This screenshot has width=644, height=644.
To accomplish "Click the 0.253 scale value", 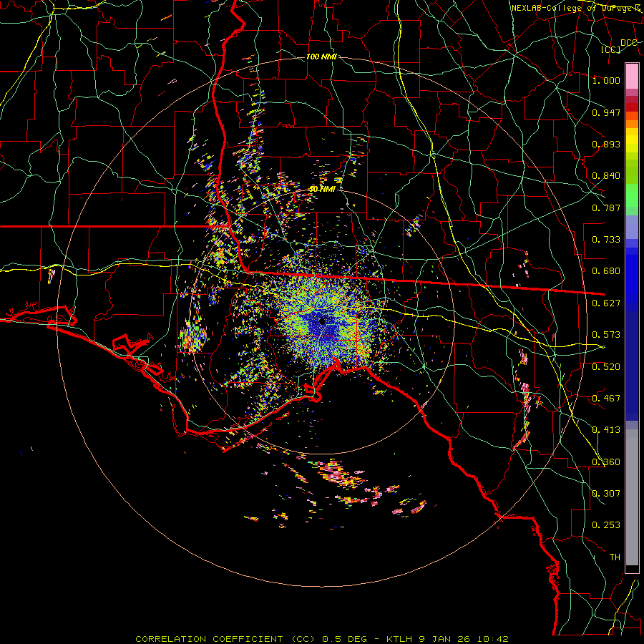I will tap(606, 525).
